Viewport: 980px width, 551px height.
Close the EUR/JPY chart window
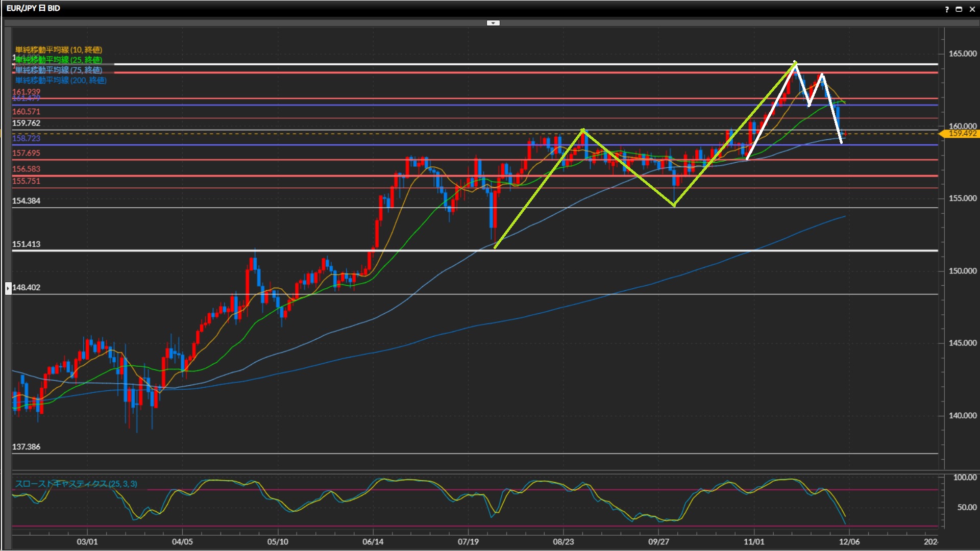click(x=972, y=9)
